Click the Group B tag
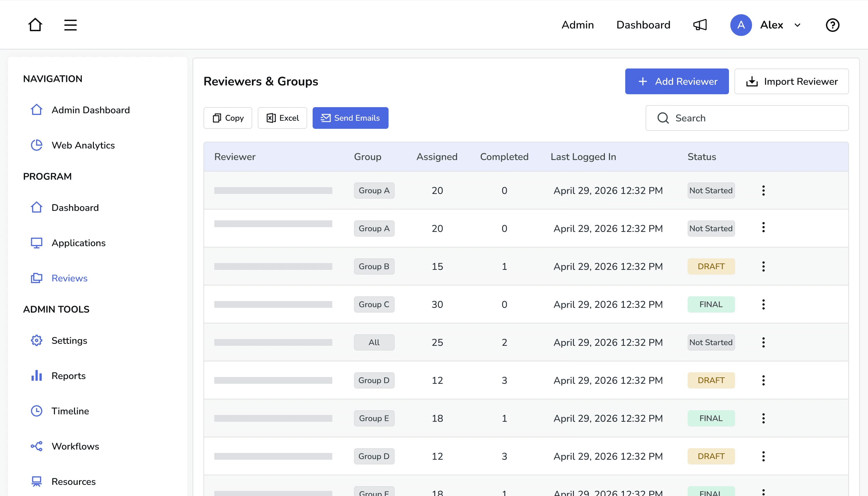This screenshot has width=868, height=496. (x=374, y=266)
